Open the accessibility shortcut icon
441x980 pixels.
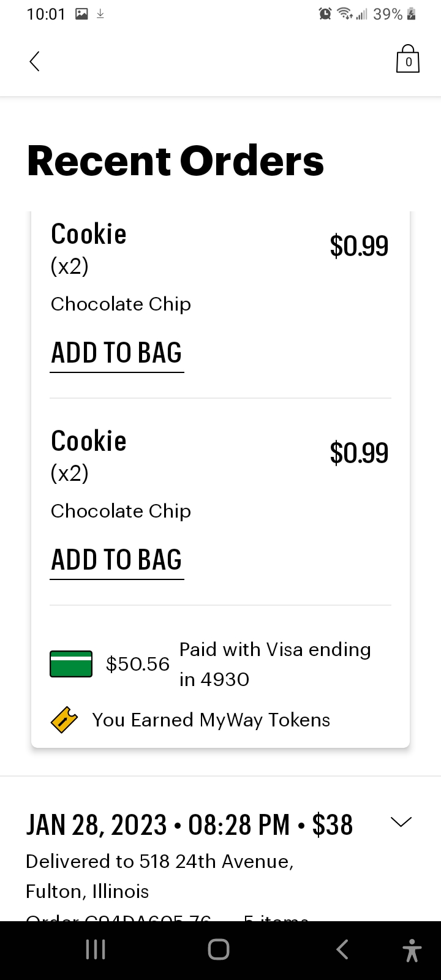coord(412,950)
